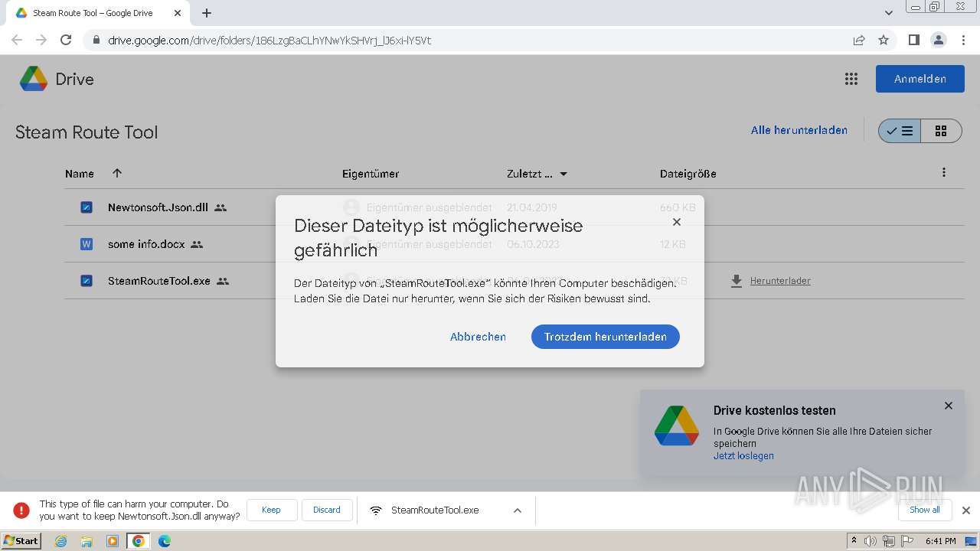The height and width of the screenshot is (551, 980).
Task: Switch to list layout view
Action: tap(900, 131)
